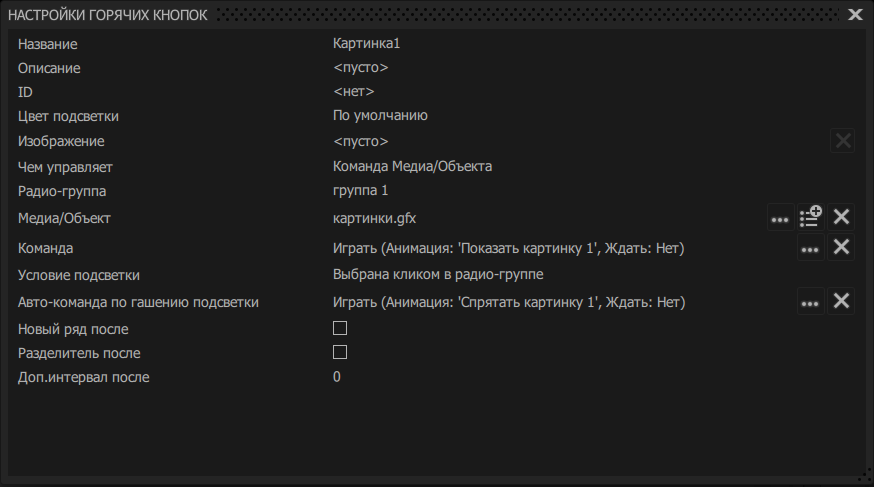Set the Доп.интервал после value field
This screenshot has width=874, height=487.
point(337,377)
